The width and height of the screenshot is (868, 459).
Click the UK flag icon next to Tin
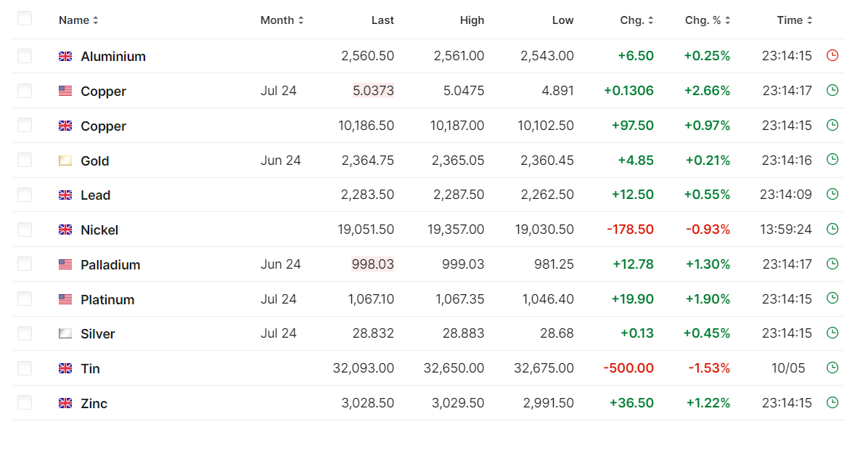point(65,369)
